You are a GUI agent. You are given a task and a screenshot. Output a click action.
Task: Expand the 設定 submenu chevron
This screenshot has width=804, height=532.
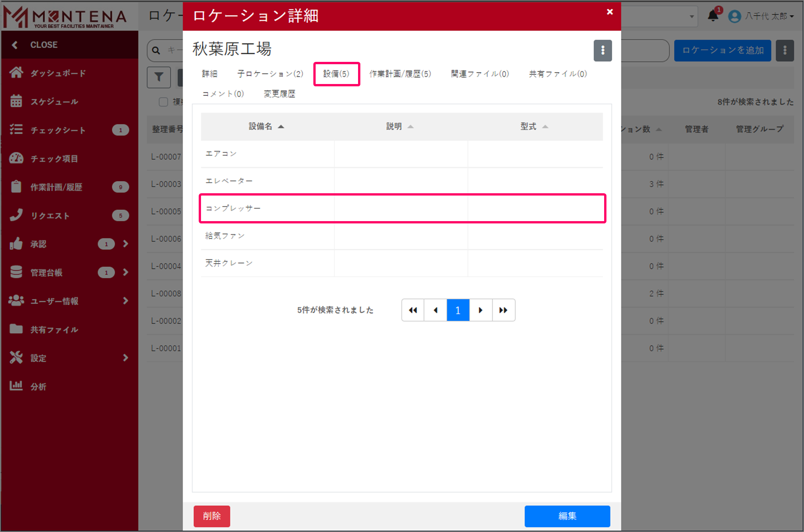click(125, 358)
